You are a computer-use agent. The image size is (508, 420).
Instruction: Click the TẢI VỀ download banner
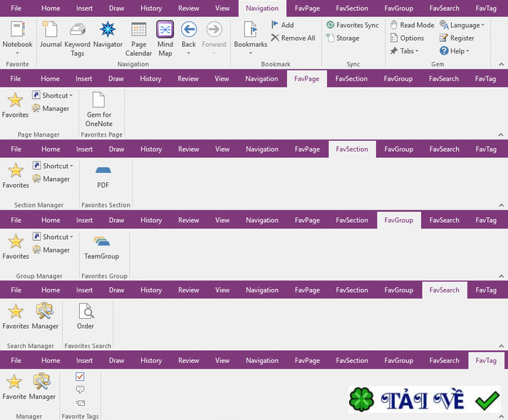pos(425,399)
